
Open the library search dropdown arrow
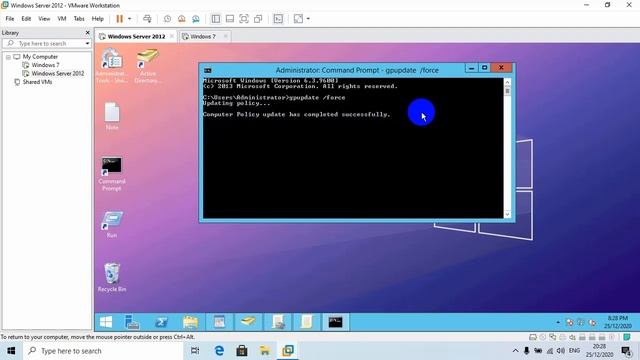pyautogui.click(x=87, y=43)
